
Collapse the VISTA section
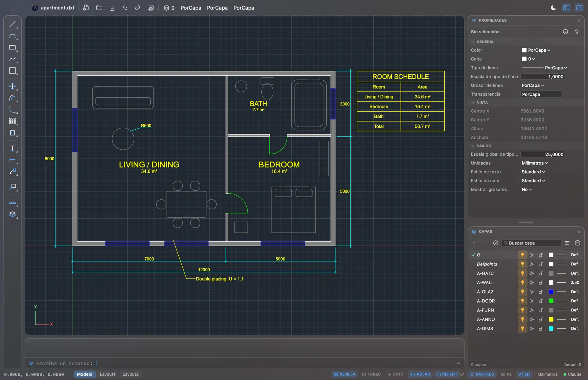click(x=473, y=103)
